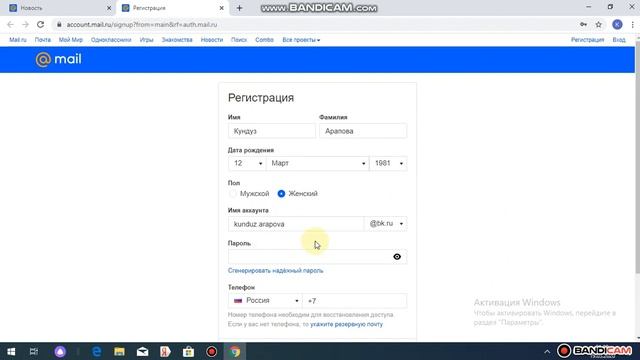Open Игры in the top navigation

point(147,40)
